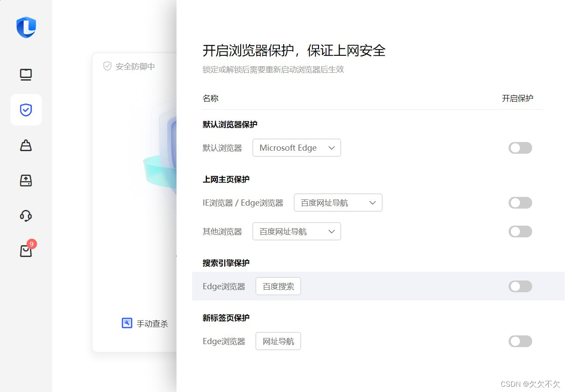The image size is (567, 392).
Task: Open the computer overview sidebar icon
Action: tap(26, 75)
